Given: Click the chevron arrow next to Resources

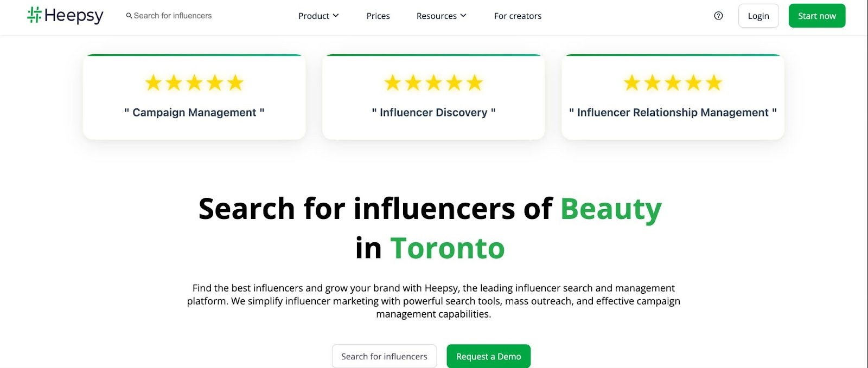Looking at the screenshot, I should pos(463,16).
